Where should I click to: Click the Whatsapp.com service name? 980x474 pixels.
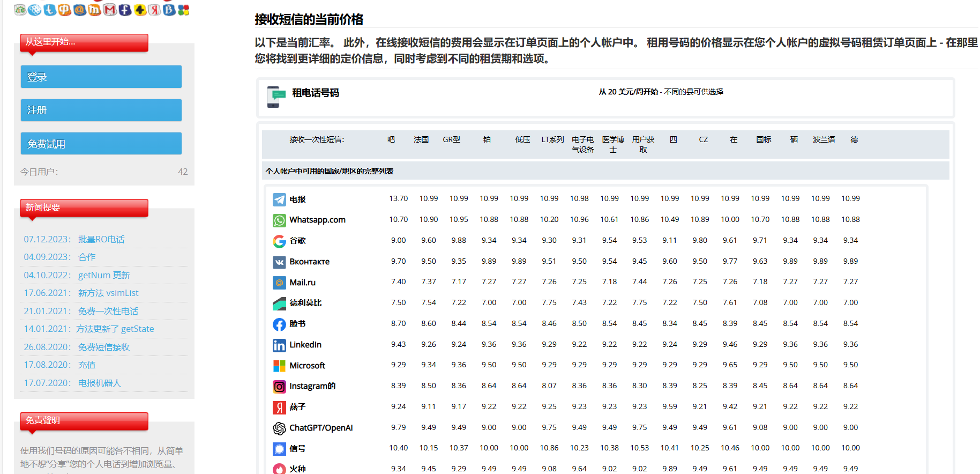(x=317, y=220)
